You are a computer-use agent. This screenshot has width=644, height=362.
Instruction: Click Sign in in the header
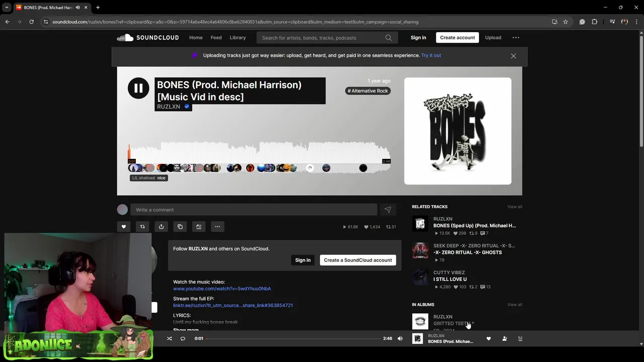point(418,38)
